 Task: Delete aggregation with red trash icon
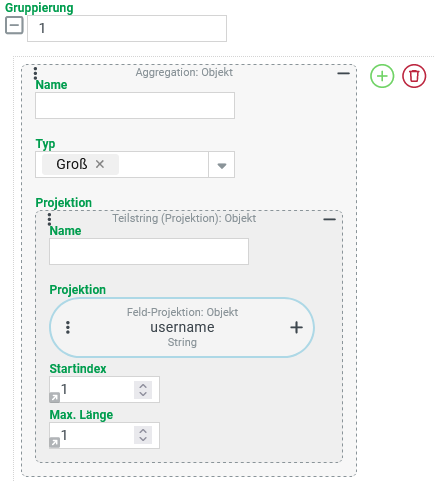coord(414,76)
